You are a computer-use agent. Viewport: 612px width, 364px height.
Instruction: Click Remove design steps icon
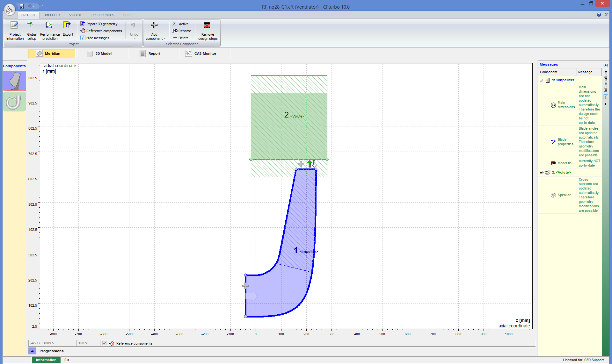[x=208, y=25]
